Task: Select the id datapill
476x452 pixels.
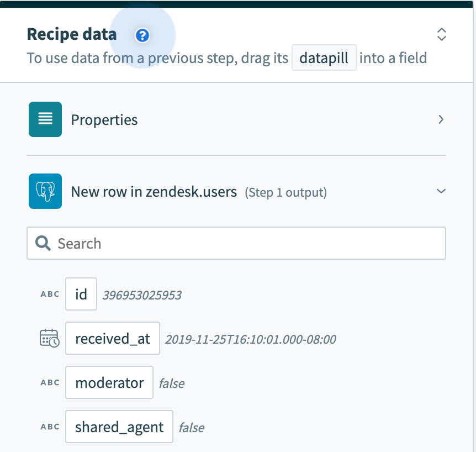Action: coord(81,294)
